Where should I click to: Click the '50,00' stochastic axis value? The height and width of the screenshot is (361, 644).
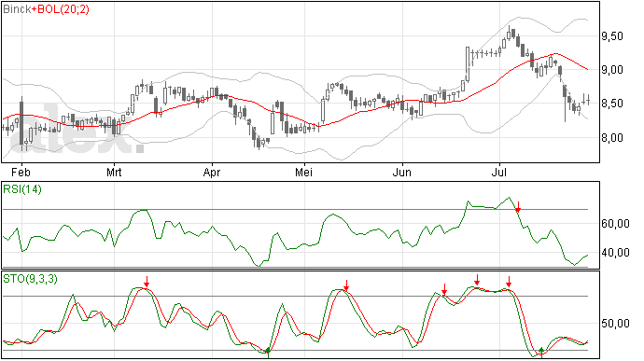(615, 324)
